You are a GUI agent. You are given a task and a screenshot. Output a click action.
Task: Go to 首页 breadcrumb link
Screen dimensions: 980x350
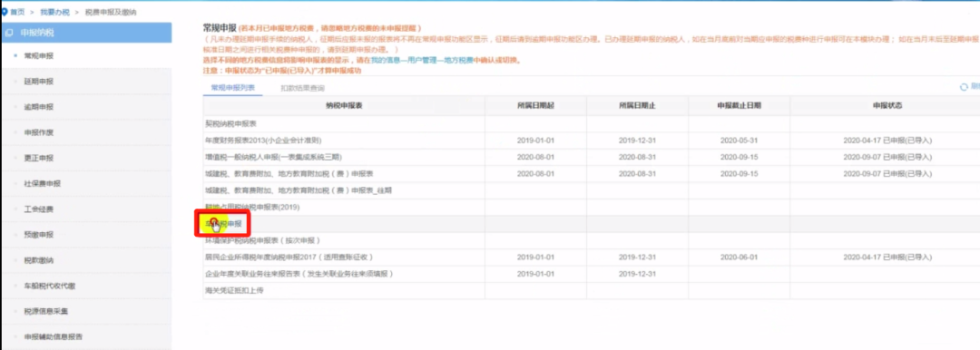tap(17, 12)
